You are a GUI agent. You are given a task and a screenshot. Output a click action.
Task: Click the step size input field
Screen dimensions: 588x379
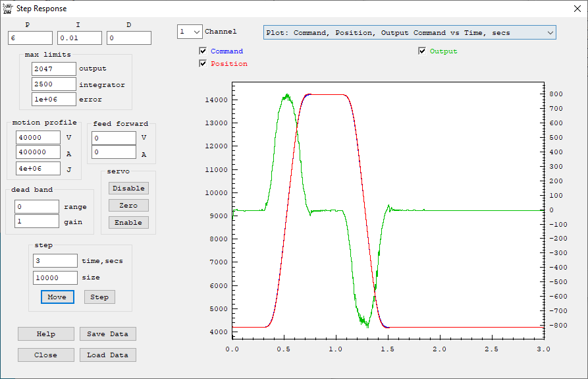55,277
